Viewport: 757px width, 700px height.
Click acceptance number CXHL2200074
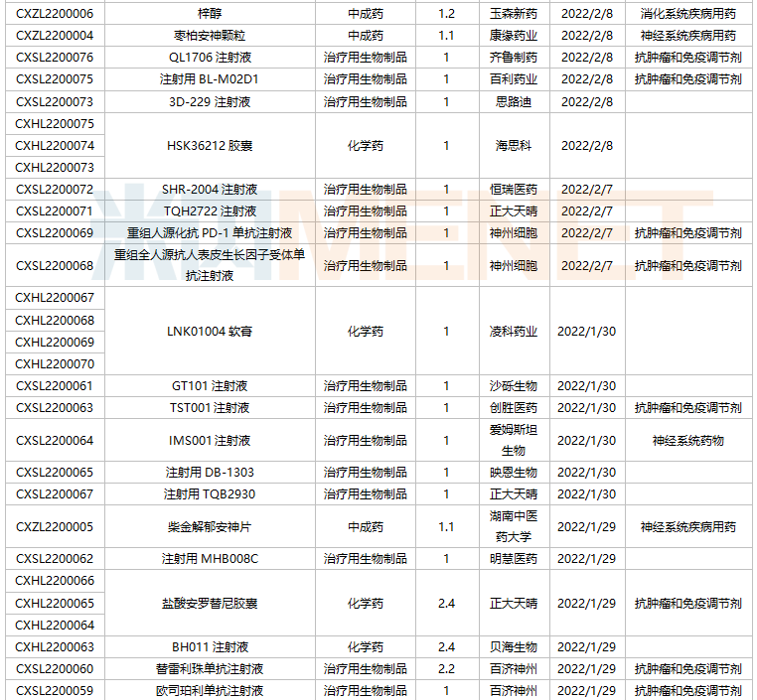[x=55, y=146]
